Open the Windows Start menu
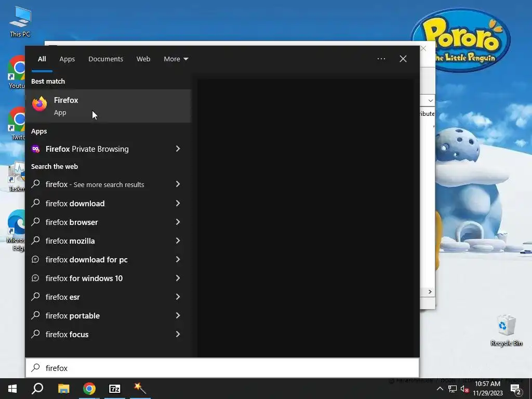The image size is (532, 399). pos(12,389)
